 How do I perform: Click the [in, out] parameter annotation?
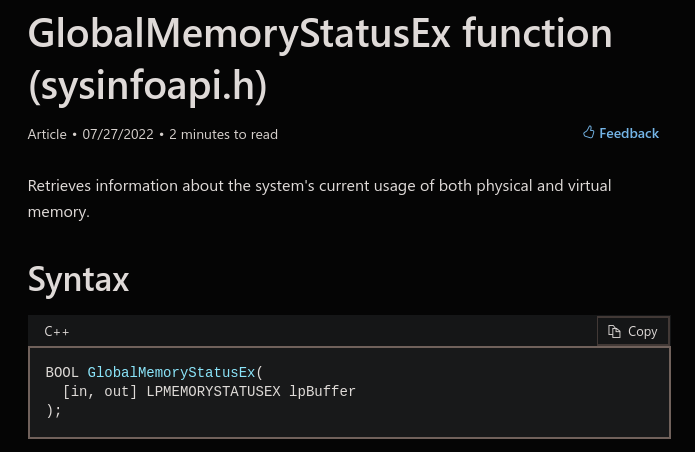[x=100, y=392]
